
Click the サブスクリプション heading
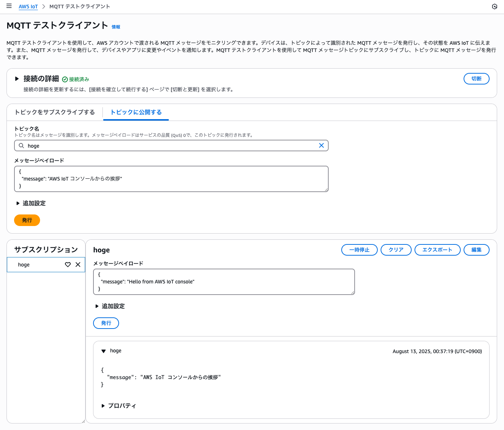tap(46, 249)
